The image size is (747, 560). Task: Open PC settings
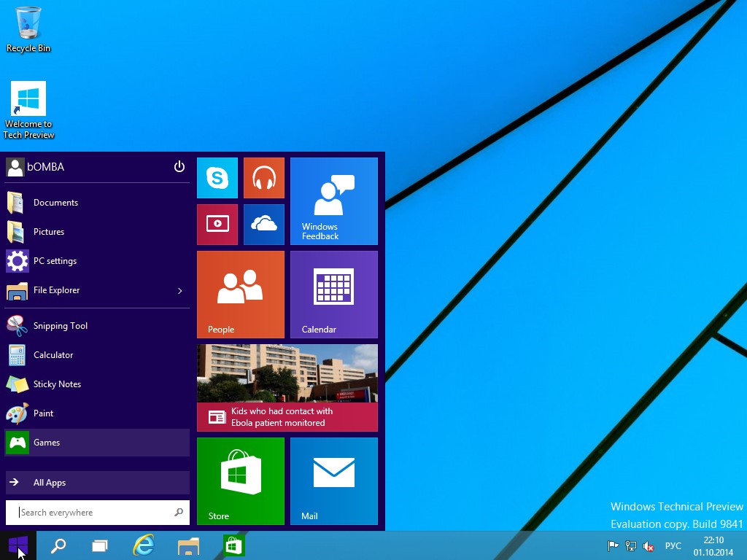97,261
